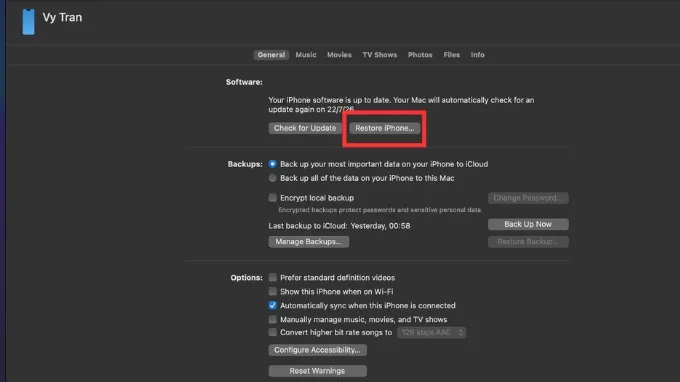Screen dimensions: 680x382
Task: Click the Reset Warnings button
Action: (x=317, y=371)
